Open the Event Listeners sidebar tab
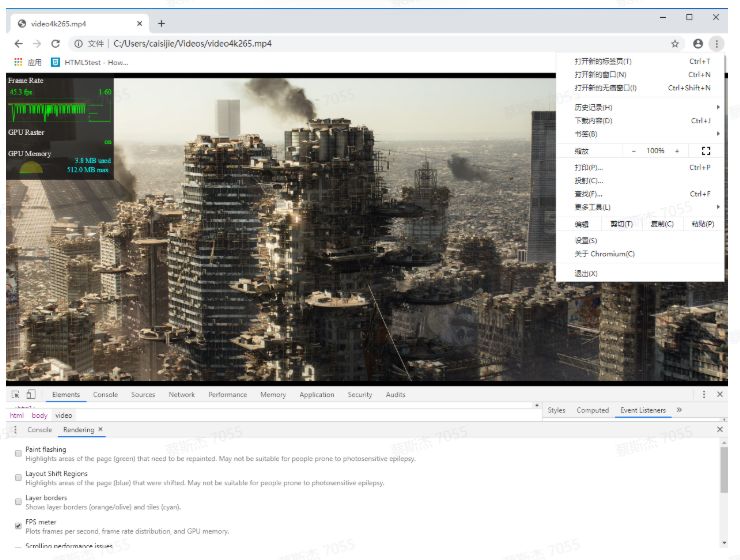The height and width of the screenshot is (560, 740). coord(643,410)
